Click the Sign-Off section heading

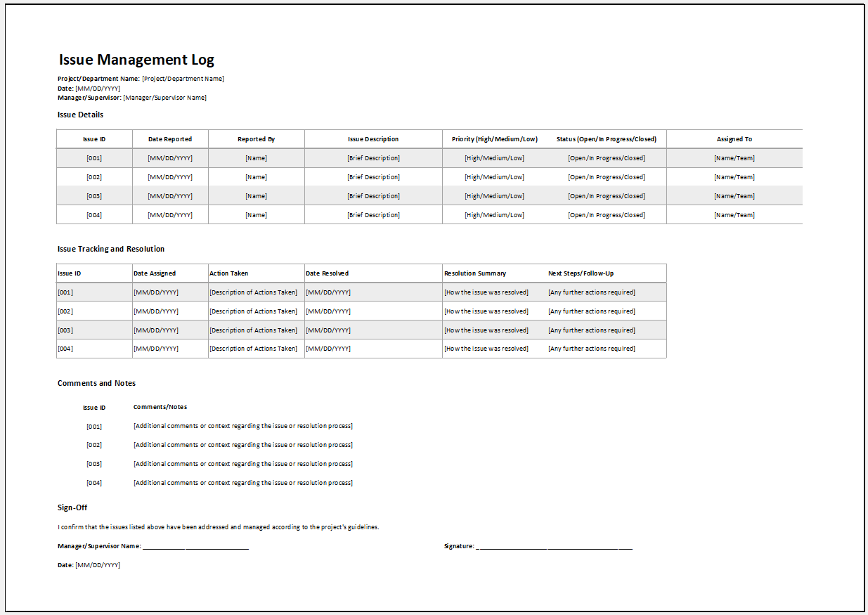click(x=72, y=507)
